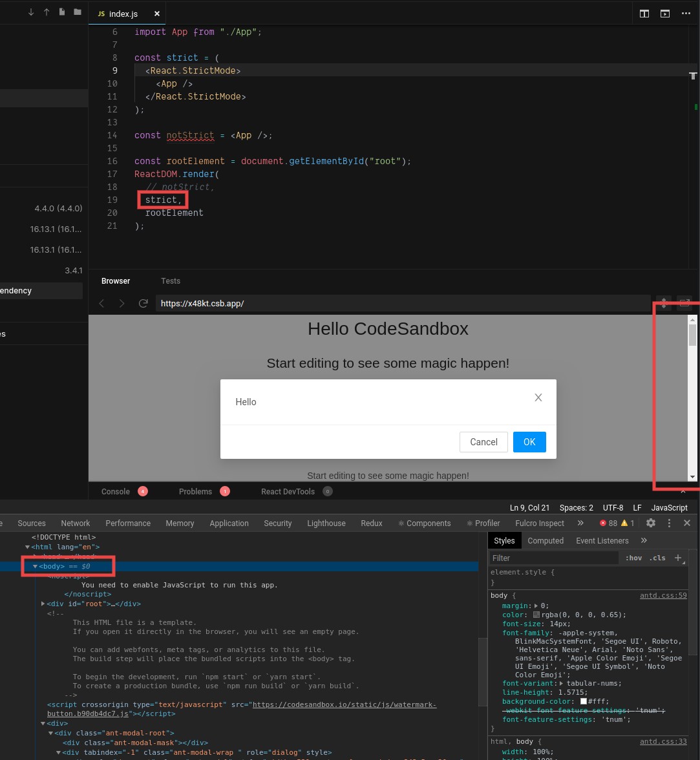Show more style pane tabs chevron
The height and width of the screenshot is (760, 700).
[x=644, y=540]
